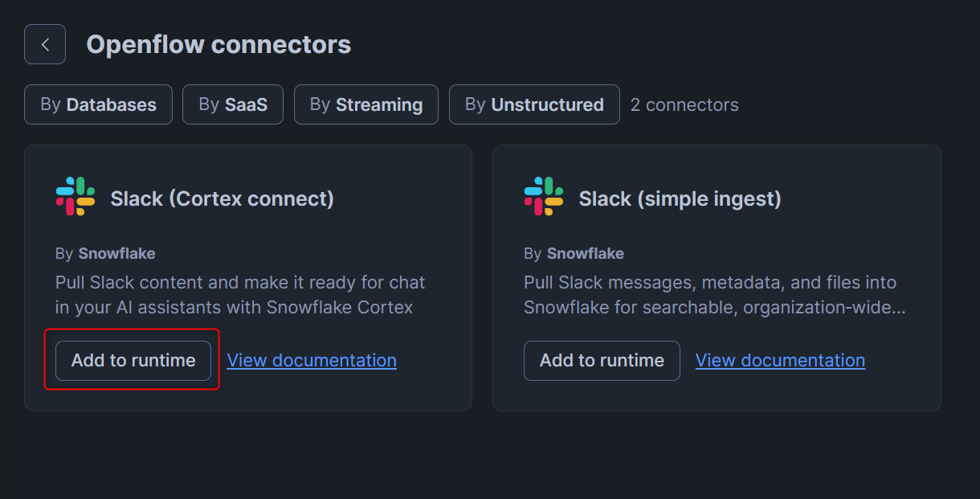Viewport: 980px width, 499px height.
Task: Click 'By Snowflake' on the Cortex connect card
Action: (105, 254)
